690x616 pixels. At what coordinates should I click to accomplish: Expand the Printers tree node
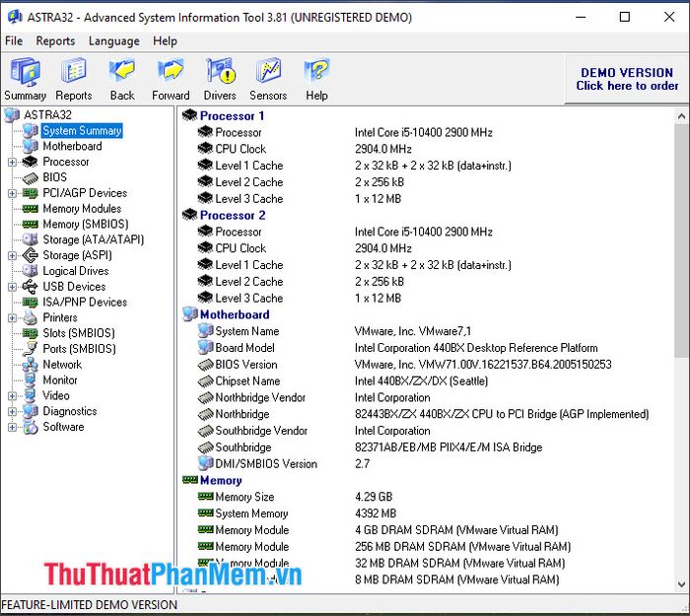pyautogui.click(x=12, y=317)
